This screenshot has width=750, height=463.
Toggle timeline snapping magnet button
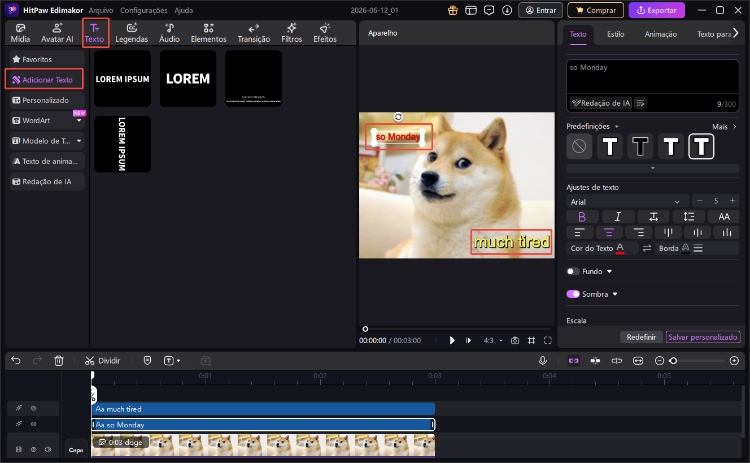(x=595, y=361)
